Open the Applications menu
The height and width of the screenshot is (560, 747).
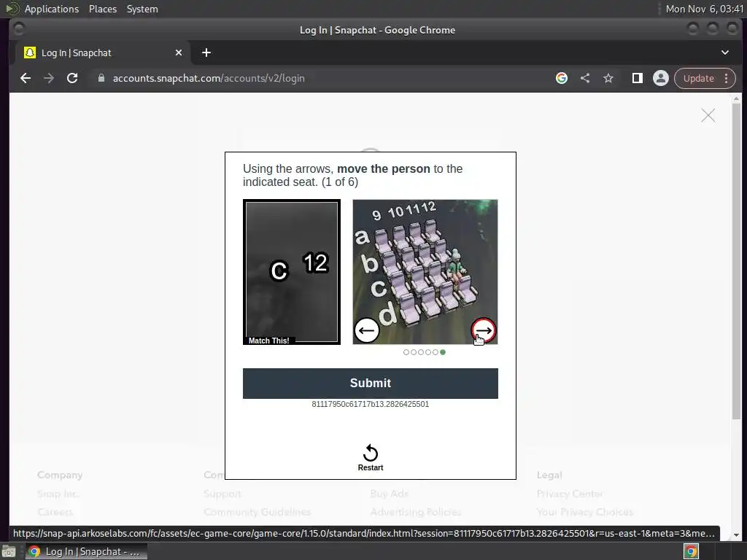52,9
